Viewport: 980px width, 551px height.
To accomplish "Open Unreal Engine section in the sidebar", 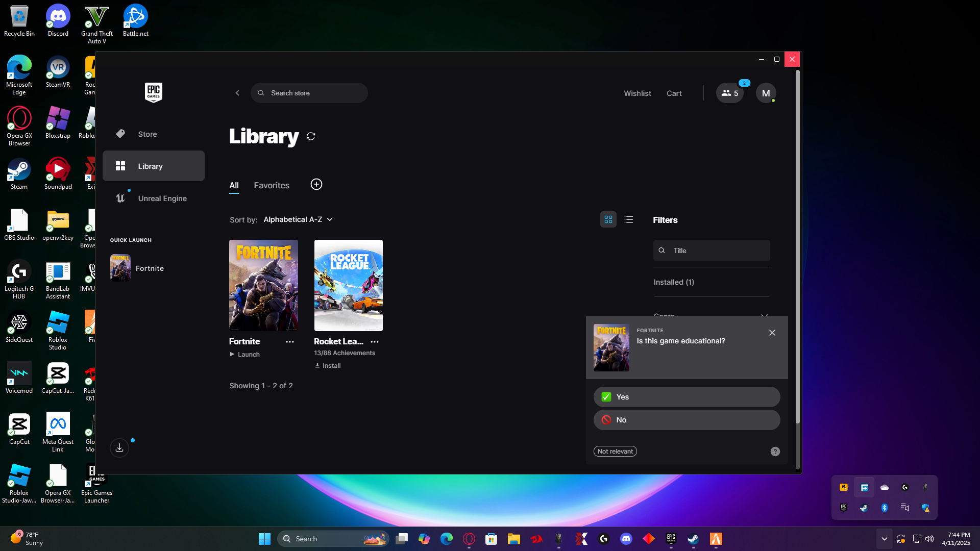I will 154,198.
